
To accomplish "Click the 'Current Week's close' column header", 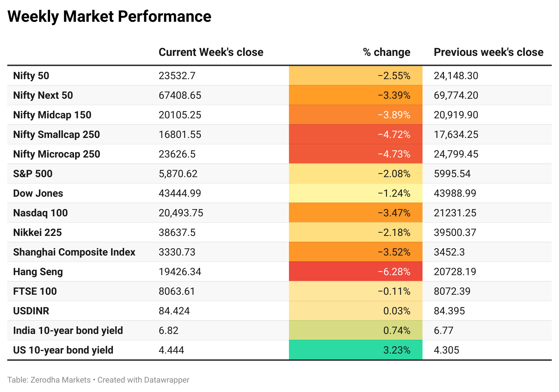I will [x=211, y=52].
